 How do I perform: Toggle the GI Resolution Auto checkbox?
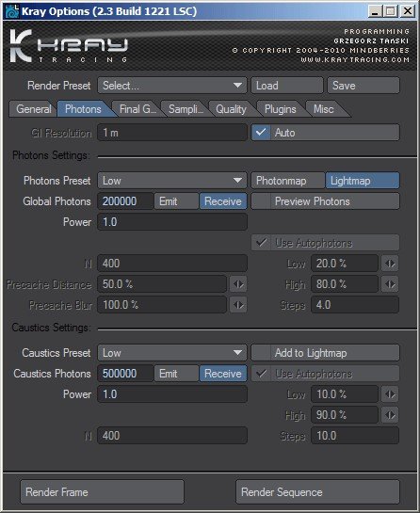click(x=261, y=133)
